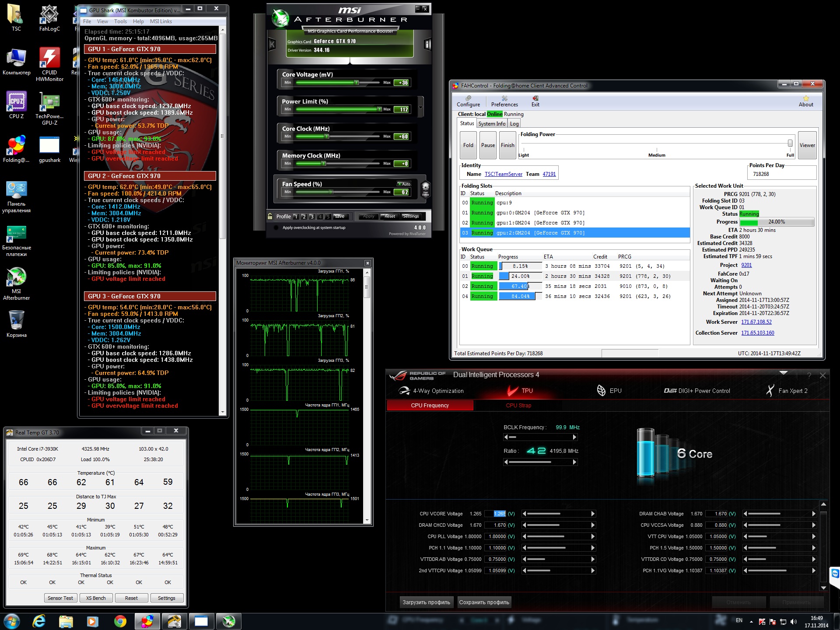
Task: Enable Apply overclocking at system startup
Action: (x=276, y=227)
